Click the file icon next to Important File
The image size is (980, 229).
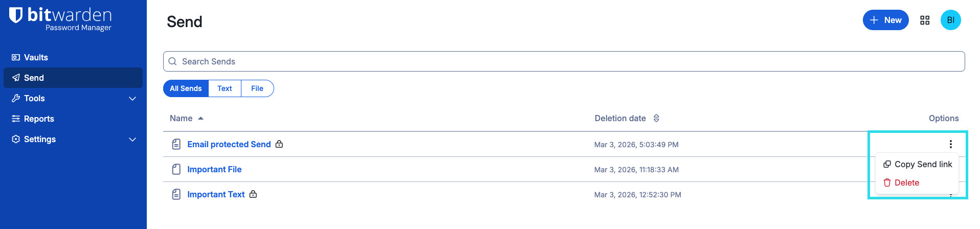176,169
